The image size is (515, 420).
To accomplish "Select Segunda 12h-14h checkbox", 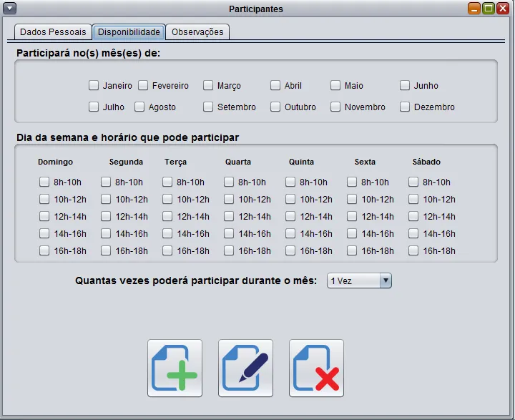I will [106, 216].
